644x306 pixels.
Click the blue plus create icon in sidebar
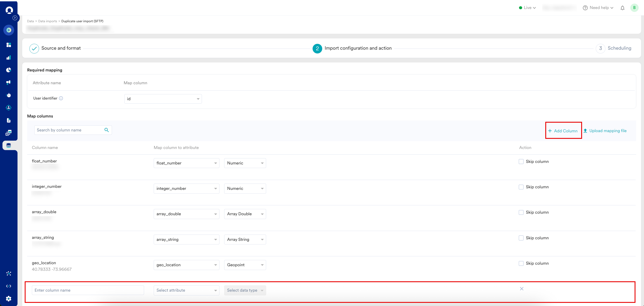(9, 30)
